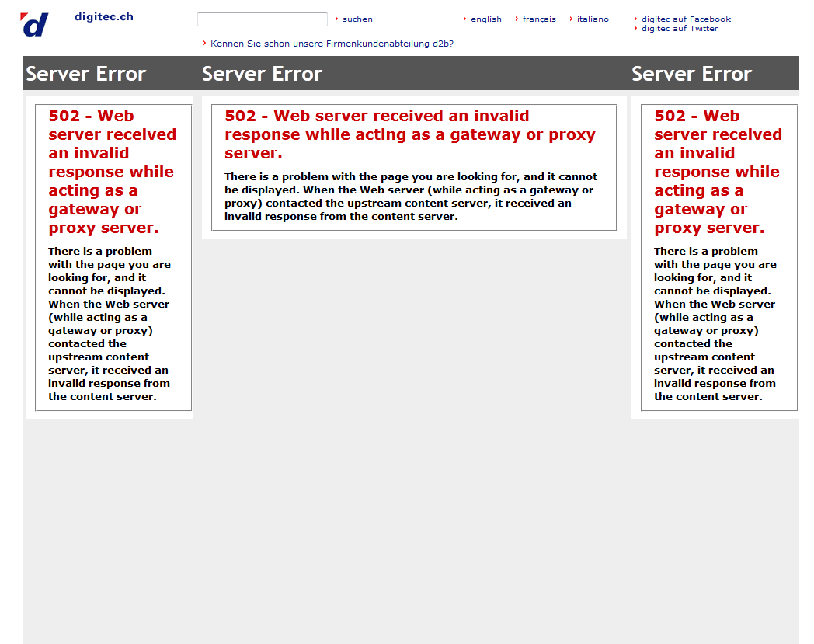
Task: Click red arrow before "français"
Action: tap(517, 19)
